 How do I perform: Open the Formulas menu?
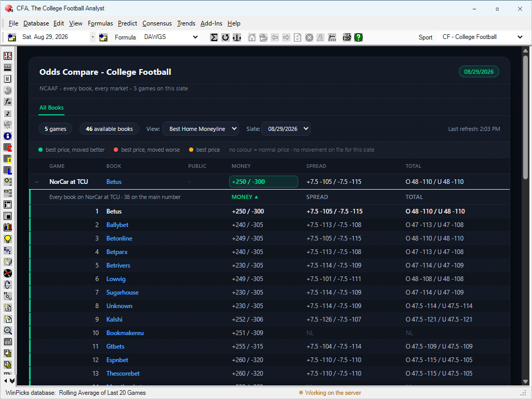click(100, 23)
